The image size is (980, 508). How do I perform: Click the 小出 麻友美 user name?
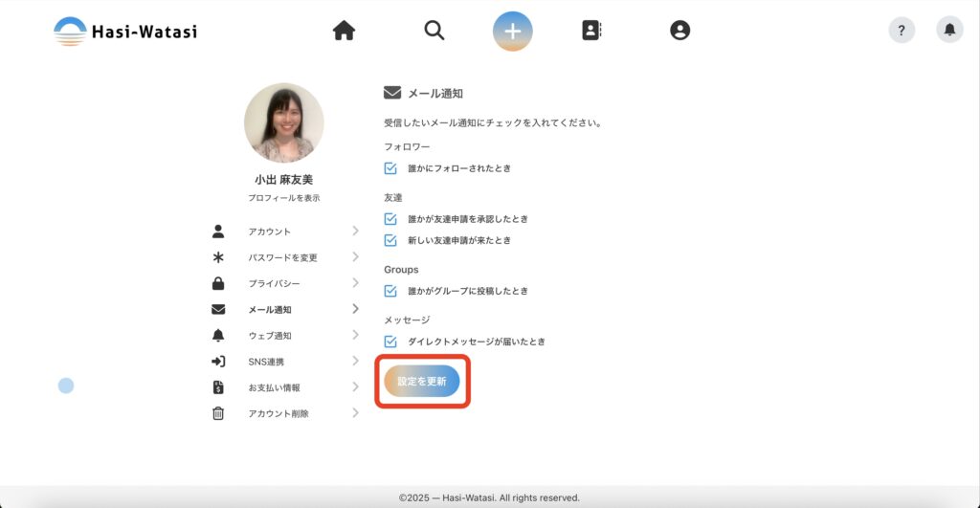tap(283, 179)
